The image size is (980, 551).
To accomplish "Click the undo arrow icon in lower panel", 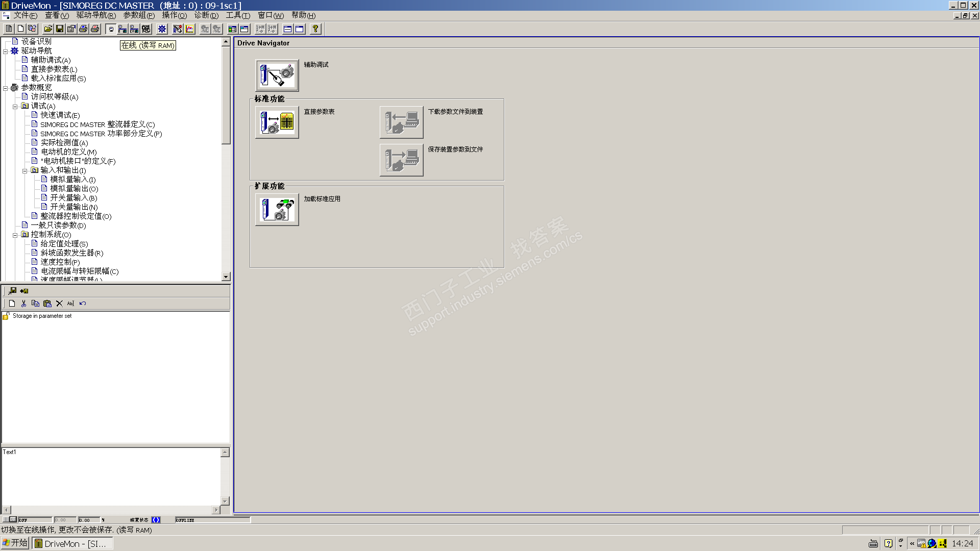I will [x=83, y=304].
